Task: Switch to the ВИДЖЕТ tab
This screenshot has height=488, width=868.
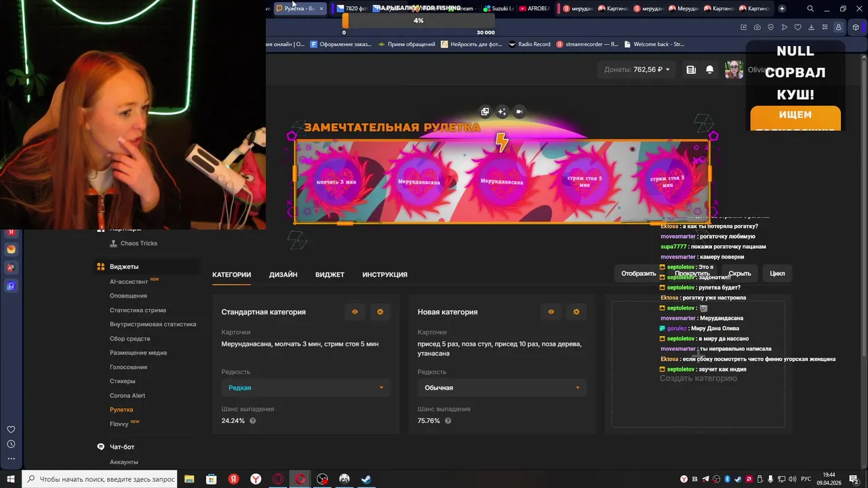Action: click(x=330, y=274)
